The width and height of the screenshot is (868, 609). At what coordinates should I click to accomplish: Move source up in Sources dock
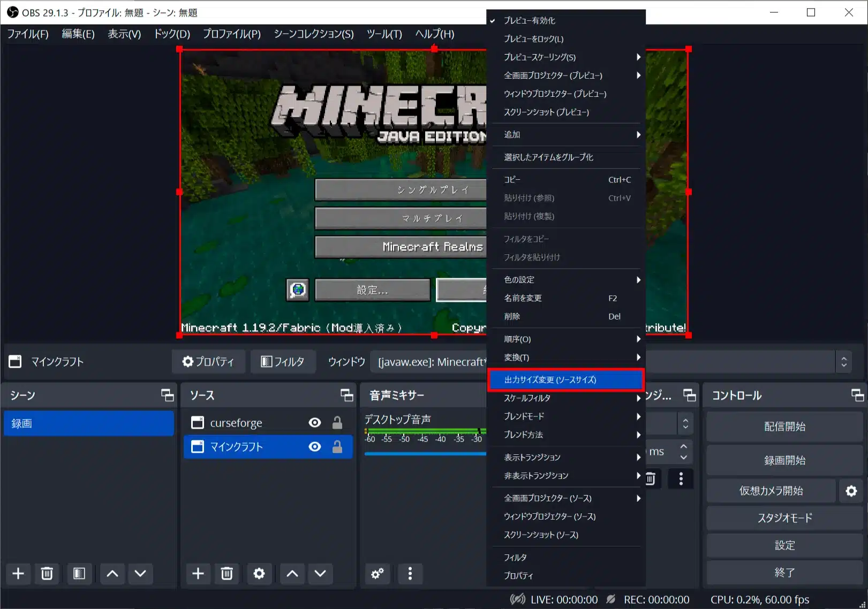click(292, 574)
